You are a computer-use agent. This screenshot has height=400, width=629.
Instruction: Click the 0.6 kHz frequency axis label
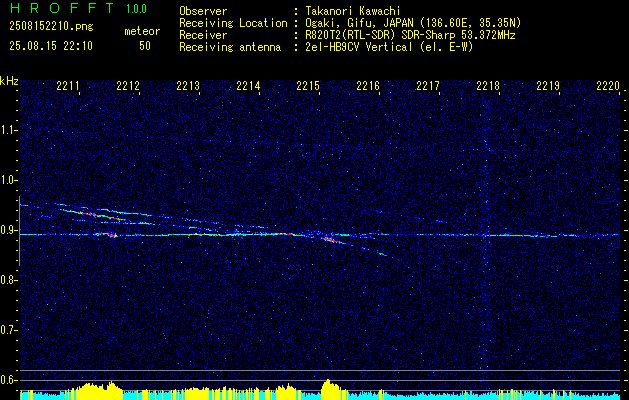pyautogui.click(x=8, y=380)
